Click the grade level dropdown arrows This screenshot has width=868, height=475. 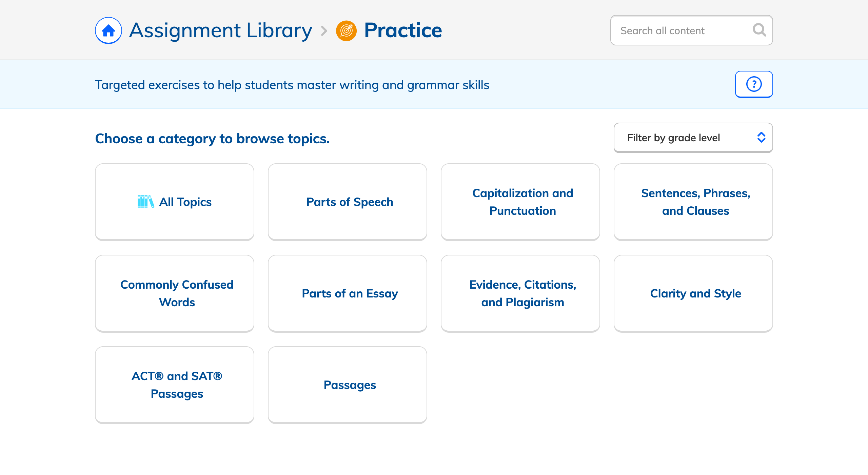click(x=761, y=138)
